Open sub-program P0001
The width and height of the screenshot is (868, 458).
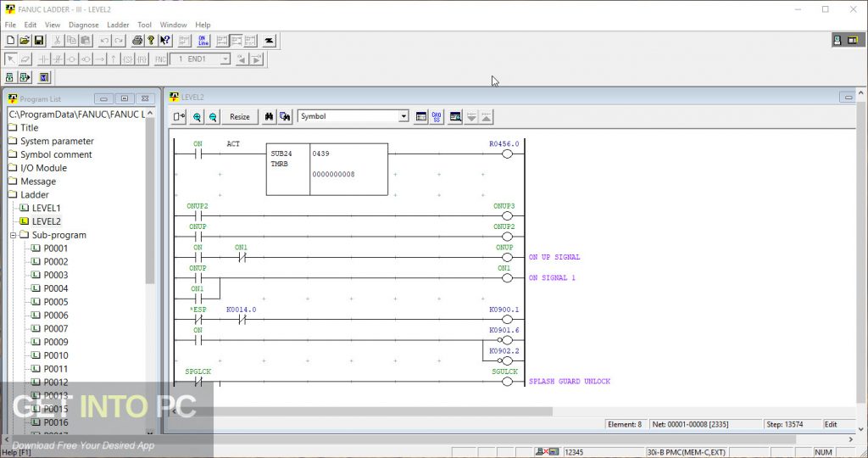(55, 249)
